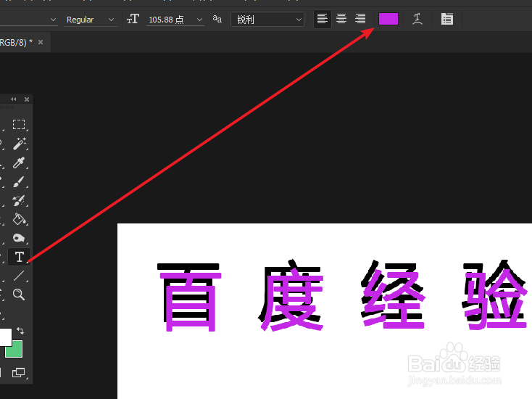Center align the text
Screen dimensions: 532x399
click(x=341, y=19)
